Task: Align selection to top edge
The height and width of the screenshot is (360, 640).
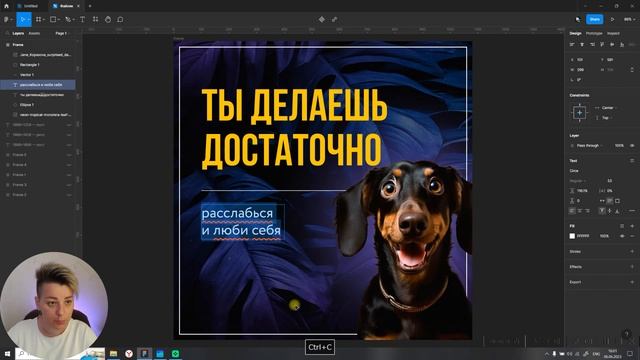Action: coord(602,44)
